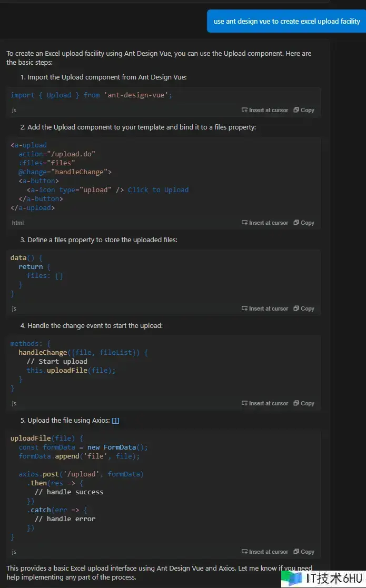The height and width of the screenshot is (588, 366).
Task: Open the [1] reference link
Action: point(115,421)
